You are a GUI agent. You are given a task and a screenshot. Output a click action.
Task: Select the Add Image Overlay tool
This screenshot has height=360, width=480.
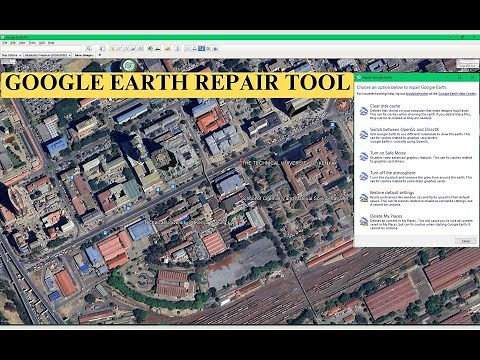133,49
